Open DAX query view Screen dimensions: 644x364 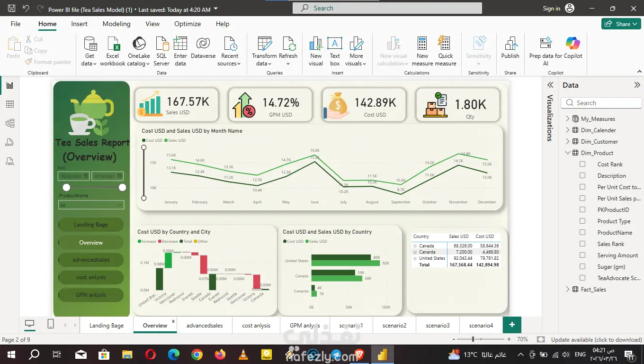pos(10,142)
